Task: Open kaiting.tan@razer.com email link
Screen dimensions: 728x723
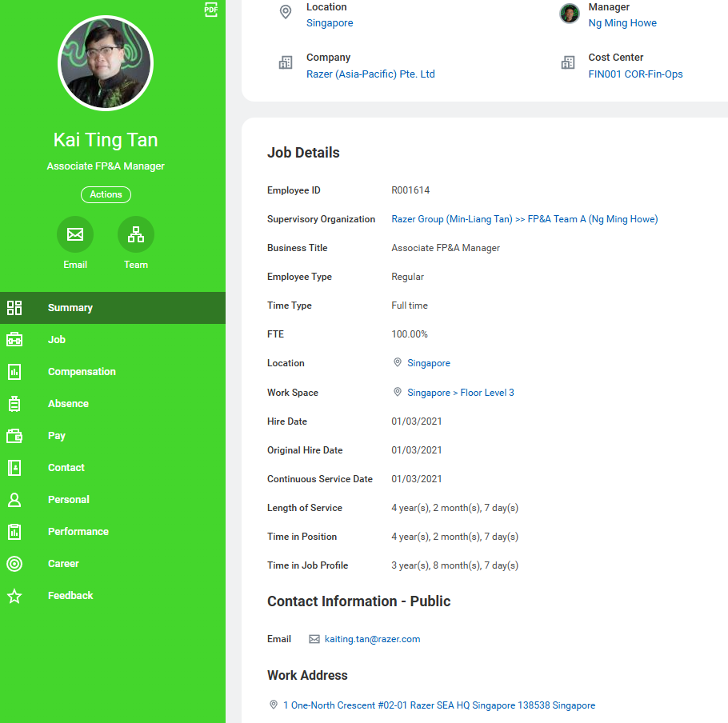Action: click(372, 639)
